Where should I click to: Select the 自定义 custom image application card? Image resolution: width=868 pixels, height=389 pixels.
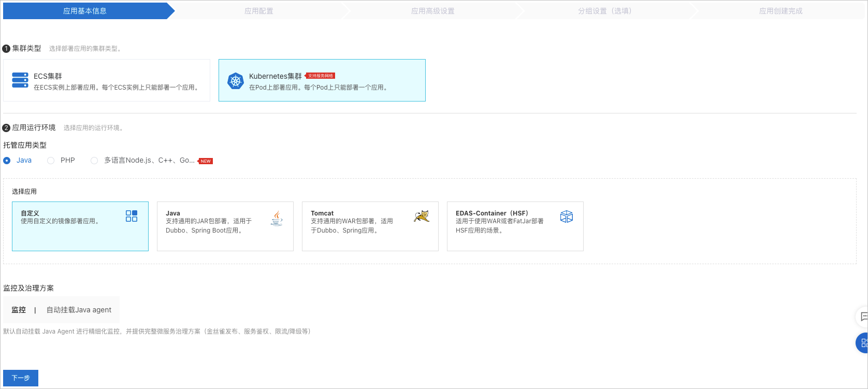pos(80,226)
